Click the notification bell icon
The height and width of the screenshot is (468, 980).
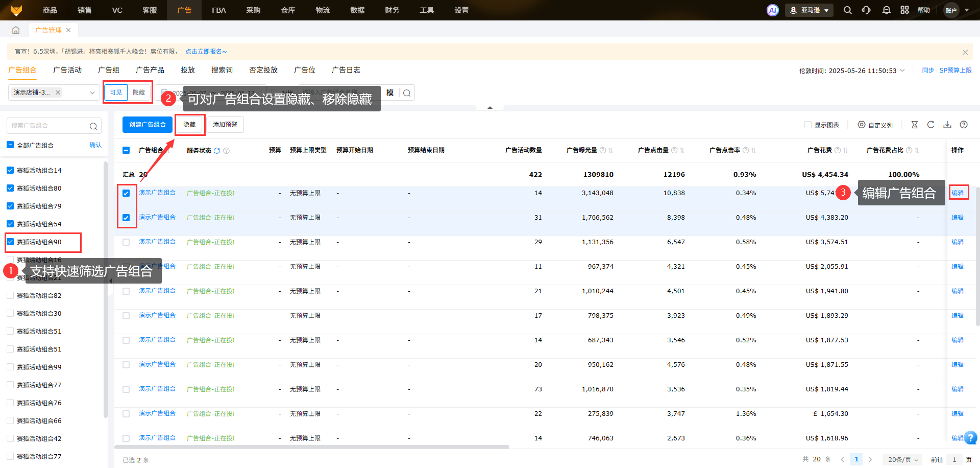point(886,10)
